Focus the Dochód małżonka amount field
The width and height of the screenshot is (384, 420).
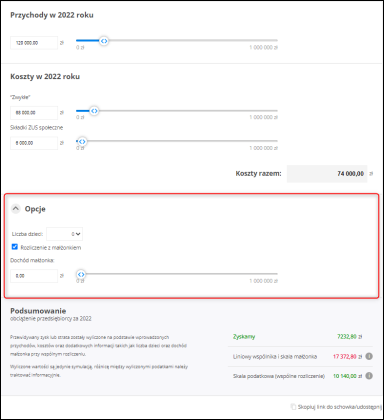point(34,276)
